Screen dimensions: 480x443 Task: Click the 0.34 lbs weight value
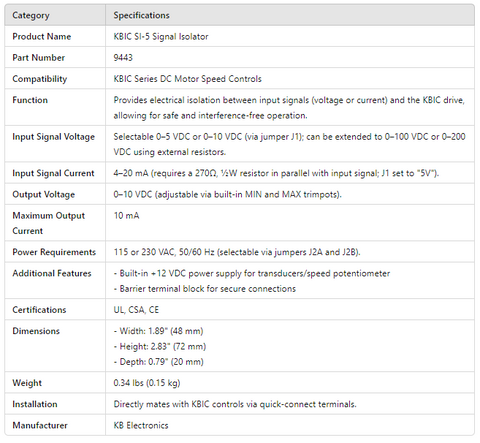[147, 383]
